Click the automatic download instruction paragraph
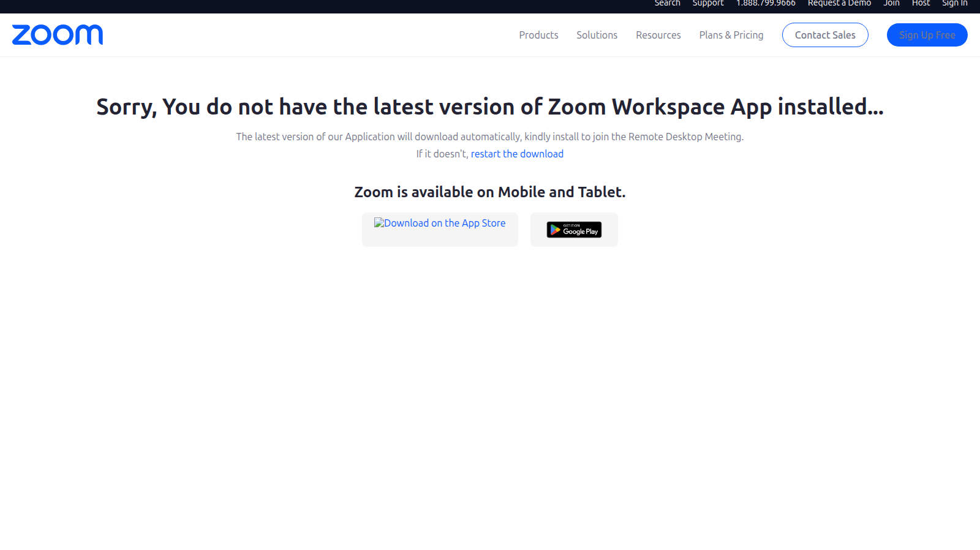 click(x=490, y=137)
